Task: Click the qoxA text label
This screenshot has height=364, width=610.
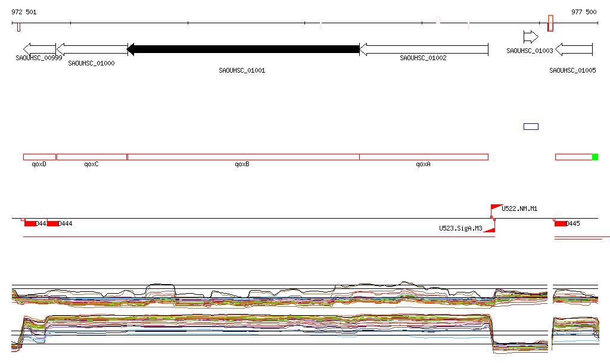Action: pyautogui.click(x=424, y=164)
